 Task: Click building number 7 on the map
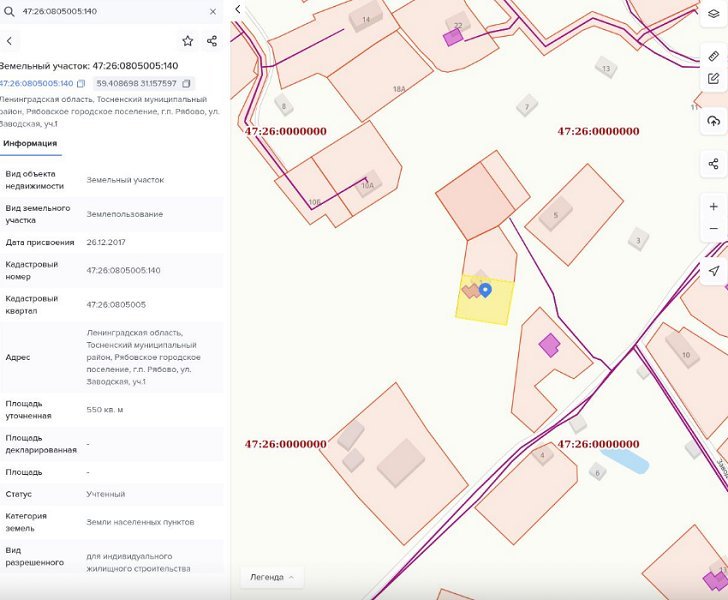point(526,107)
